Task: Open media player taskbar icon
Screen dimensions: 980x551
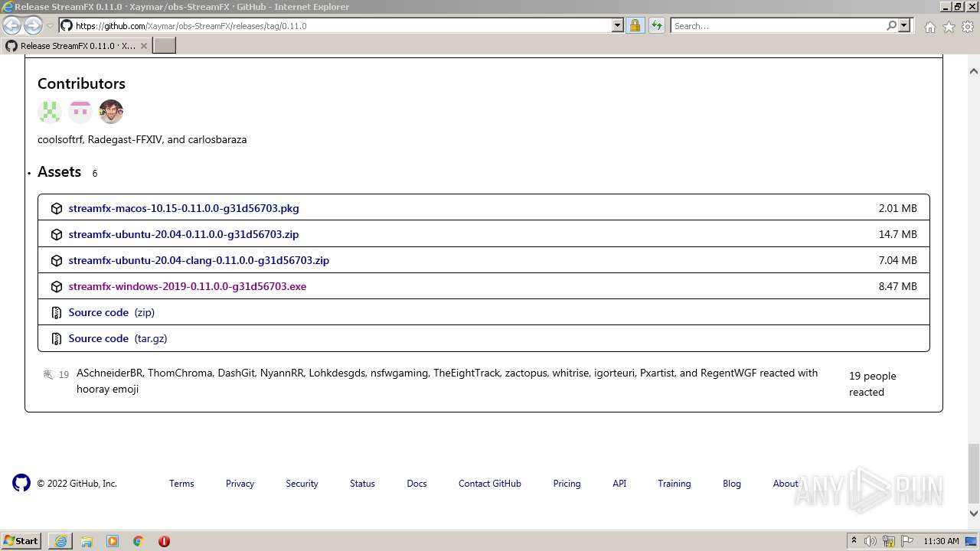Action: click(x=113, y=541)
